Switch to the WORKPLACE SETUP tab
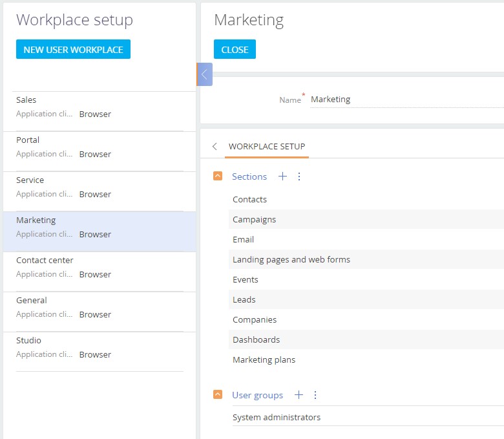Viewport: 504px width, 439px height. [x=267, y=147]
